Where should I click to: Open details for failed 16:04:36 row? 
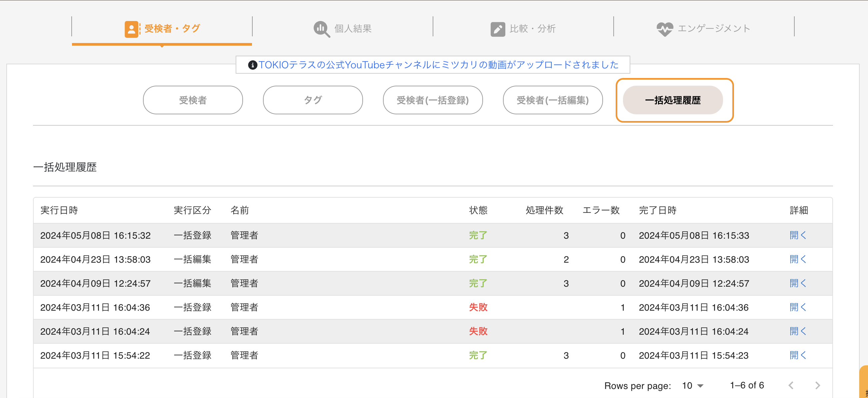[798, 307]
